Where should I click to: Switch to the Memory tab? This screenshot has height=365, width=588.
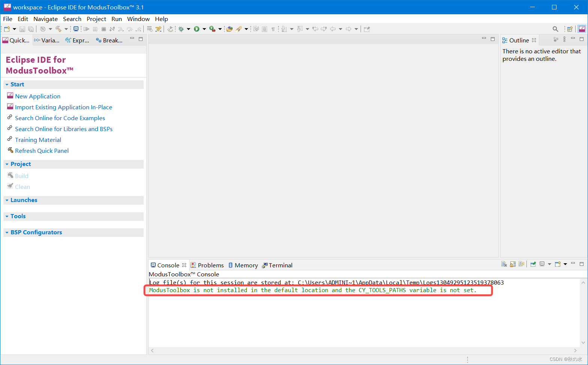pos(243,265)
